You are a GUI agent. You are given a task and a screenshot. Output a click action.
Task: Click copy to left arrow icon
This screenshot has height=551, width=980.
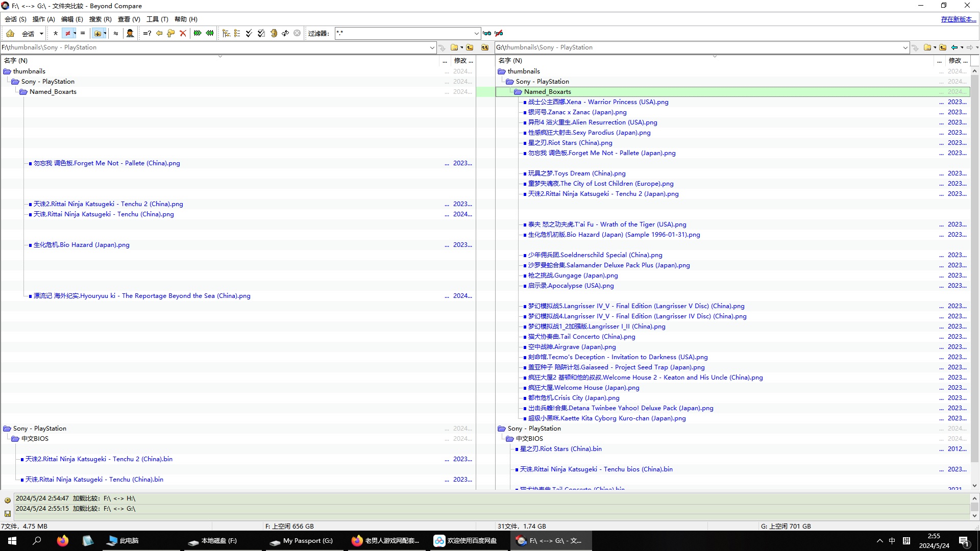pos(159,33)
